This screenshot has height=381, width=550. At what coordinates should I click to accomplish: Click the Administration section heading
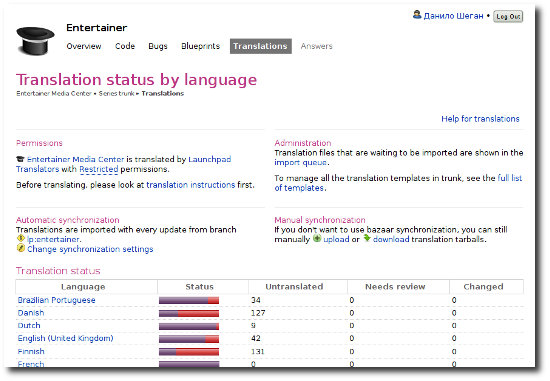[x=303, y=143]
